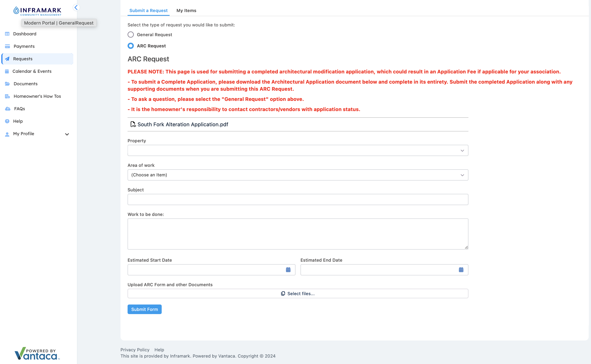Click the Estimated End Date field
591x364 pixels.
[384, 270]
